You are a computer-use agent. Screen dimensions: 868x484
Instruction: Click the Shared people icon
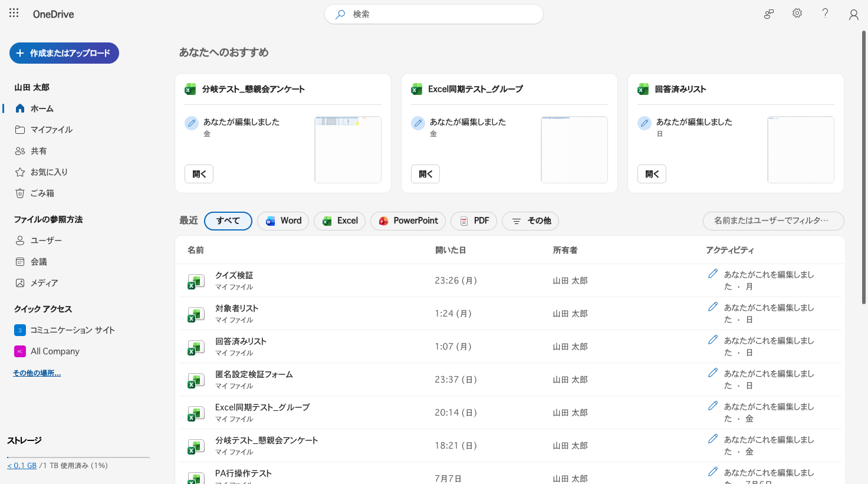(x=20, y=151)
